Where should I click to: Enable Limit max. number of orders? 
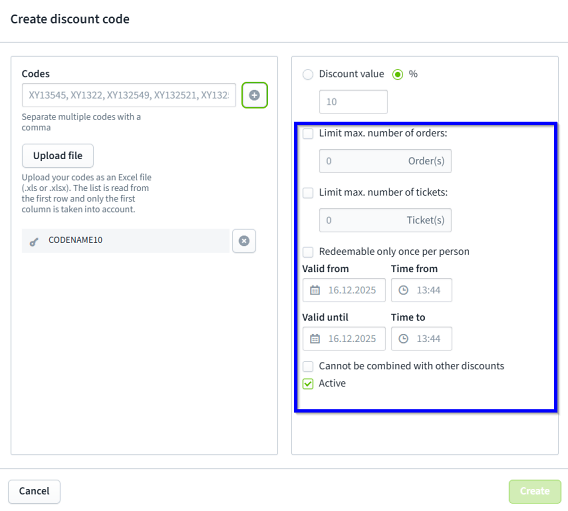click(308, 133)
